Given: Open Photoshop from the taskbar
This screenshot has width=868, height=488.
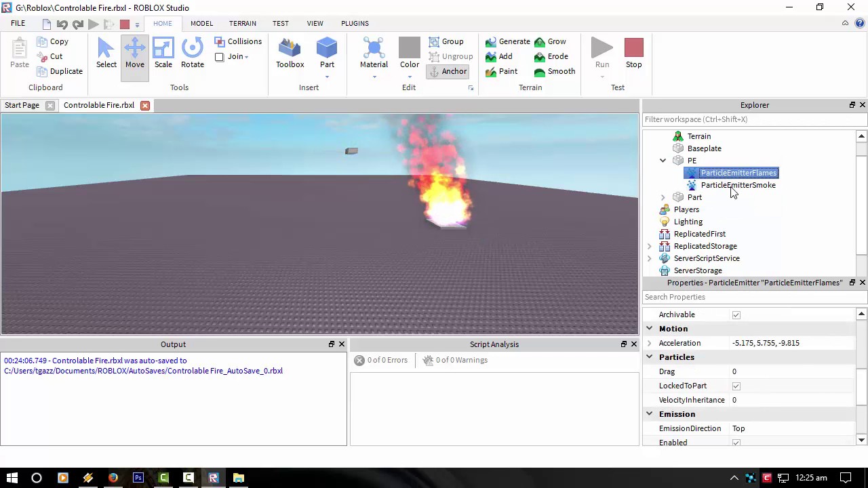Looking at the screenshot, I should tap(138, 478).
